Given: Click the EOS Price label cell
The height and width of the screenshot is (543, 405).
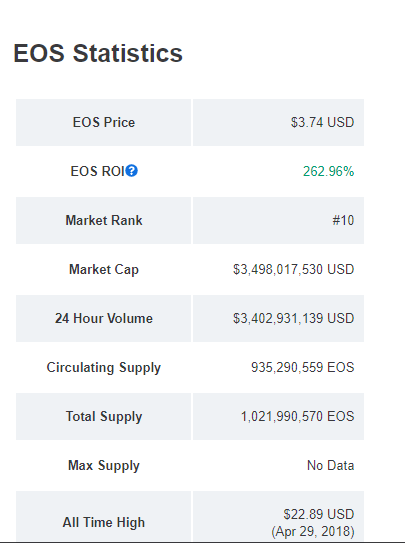Looking at the screenshot, I should [x=104, y=122].
